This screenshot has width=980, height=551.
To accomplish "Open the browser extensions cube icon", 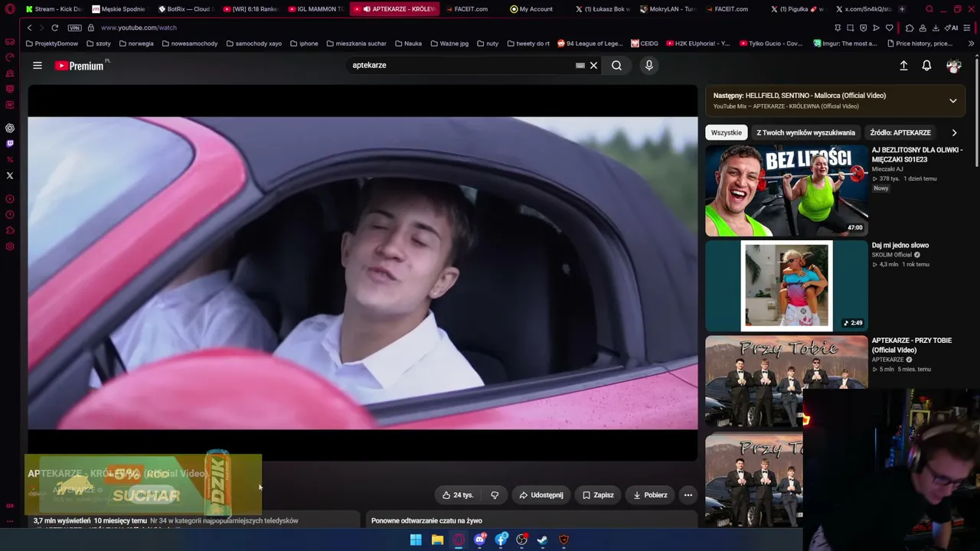I will [x=910, y=28].
